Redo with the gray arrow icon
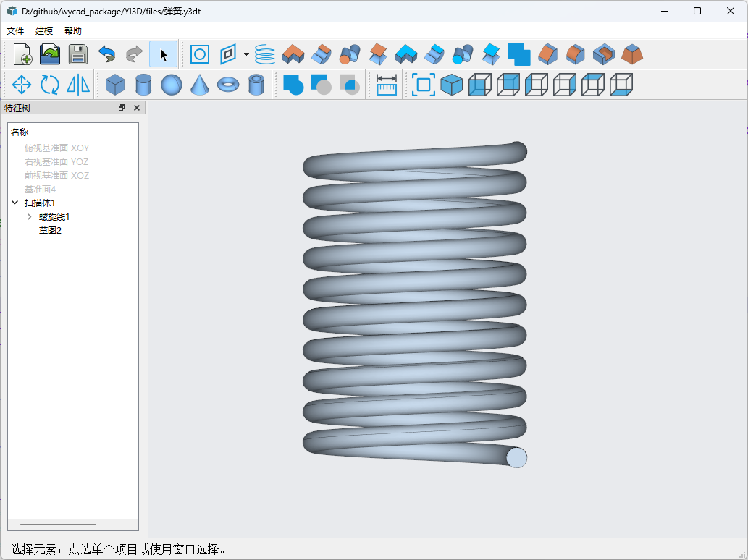The image size is (748, 560). pos(135,54)
